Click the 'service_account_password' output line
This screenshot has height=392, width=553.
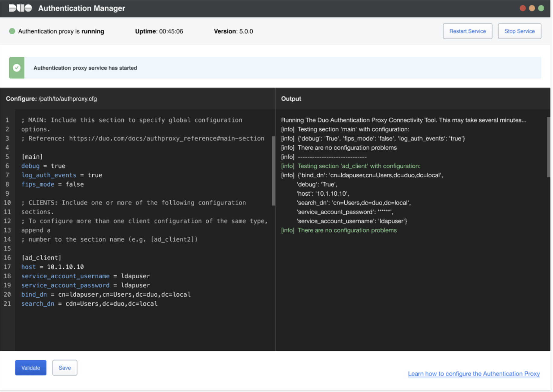coord(345,212)
